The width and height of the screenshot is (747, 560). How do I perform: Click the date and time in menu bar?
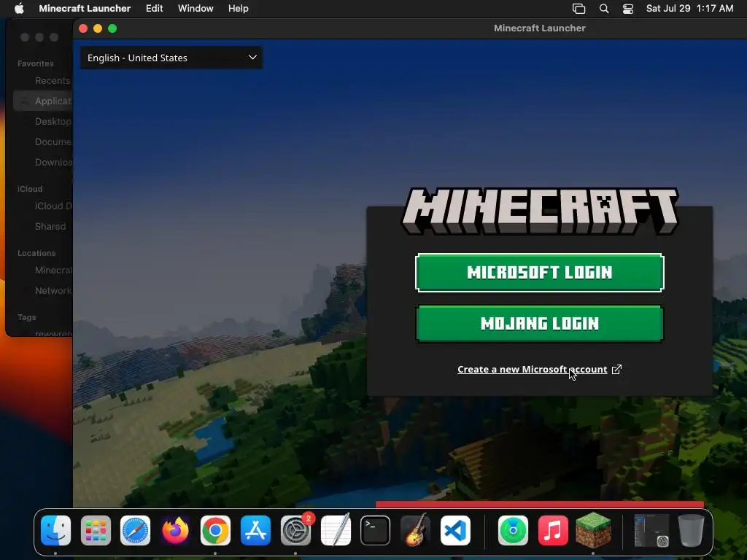click(x=689, y=9)
